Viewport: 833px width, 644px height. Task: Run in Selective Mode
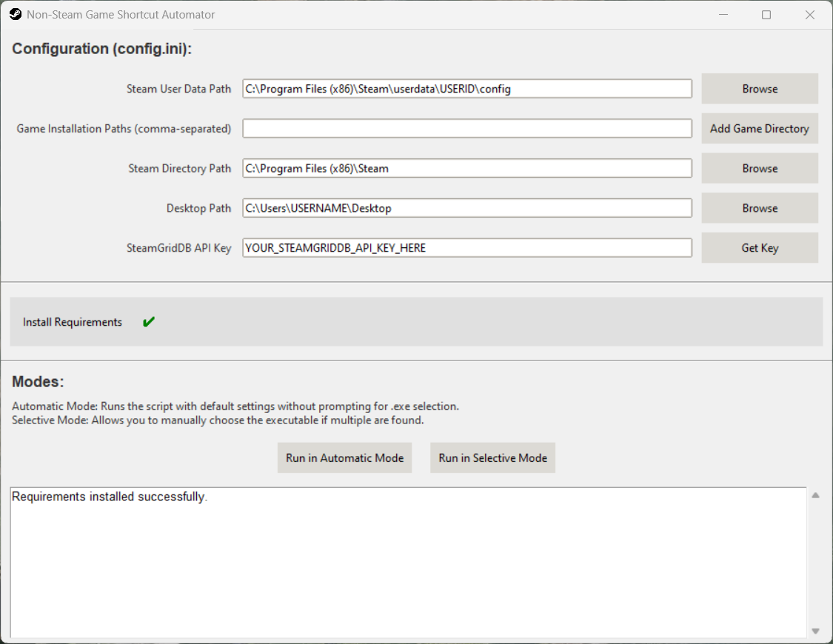click(492, 457)
